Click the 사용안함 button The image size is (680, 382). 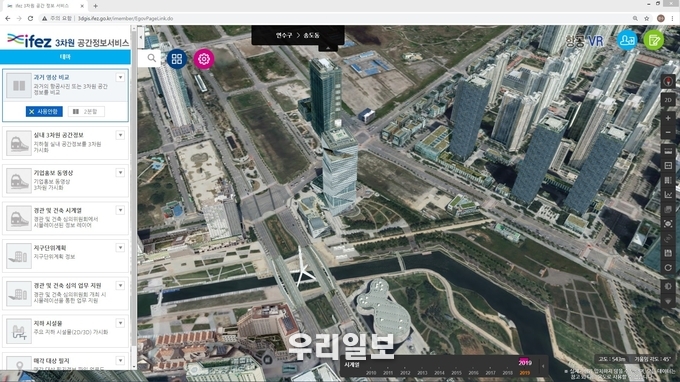point(44,111)
